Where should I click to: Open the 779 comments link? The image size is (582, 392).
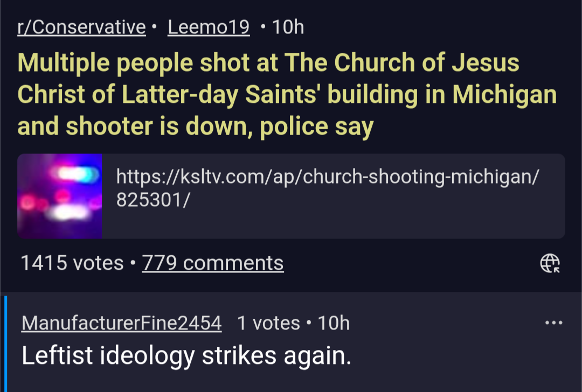213,263
